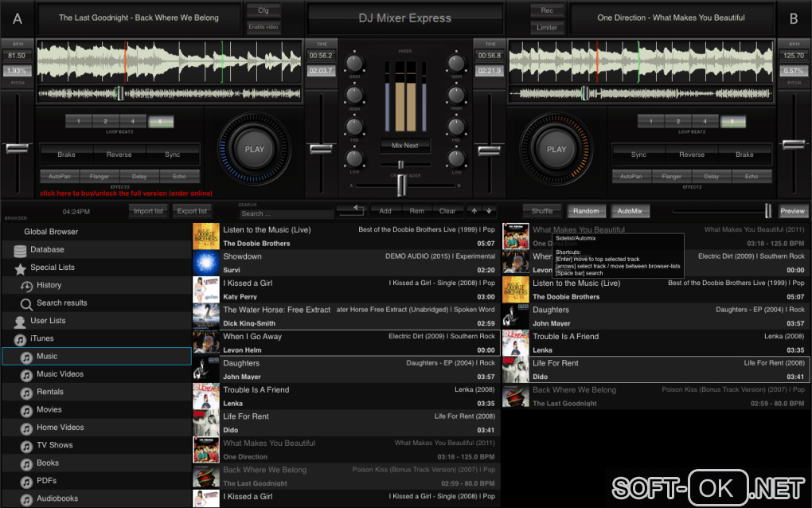Image resolution: width=812 pixels, height=508 pixels.
Task: Click the Mix Next button
Action: [x=405, y=146]
